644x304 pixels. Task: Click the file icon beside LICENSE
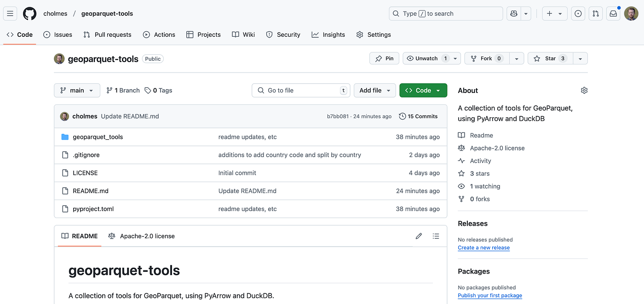[65, 173]
